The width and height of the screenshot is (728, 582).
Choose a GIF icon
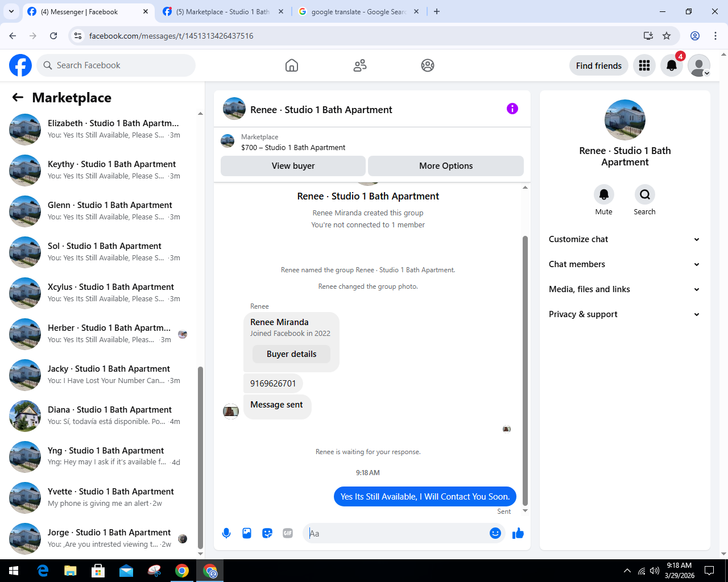pos(288,533)
